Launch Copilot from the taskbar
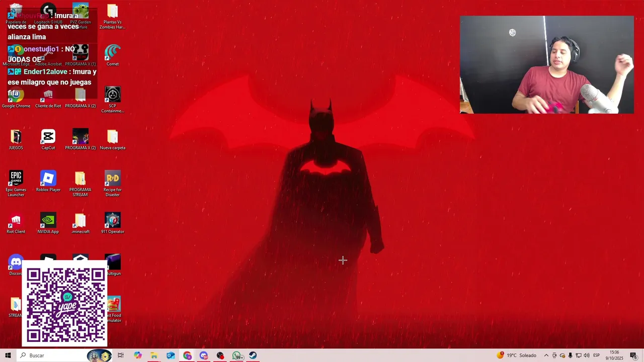The height and width of the screenshot is (362, 644). [x=138, y=355]
